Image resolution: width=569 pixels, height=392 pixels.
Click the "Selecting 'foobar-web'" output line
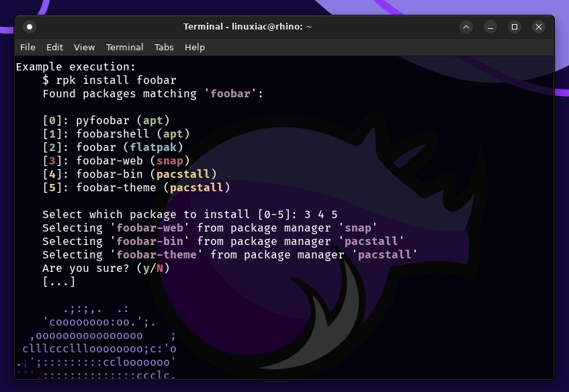pos(210,228)
